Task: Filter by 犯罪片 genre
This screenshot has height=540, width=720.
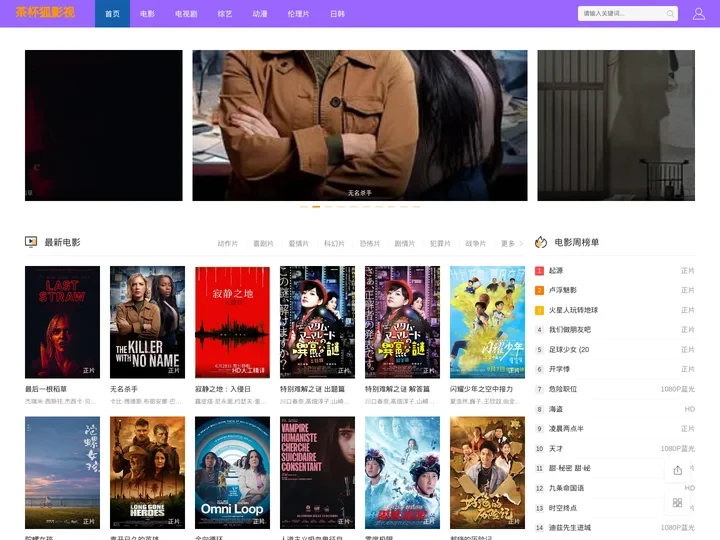Action: pyautogui.click(x=440, y=243)
